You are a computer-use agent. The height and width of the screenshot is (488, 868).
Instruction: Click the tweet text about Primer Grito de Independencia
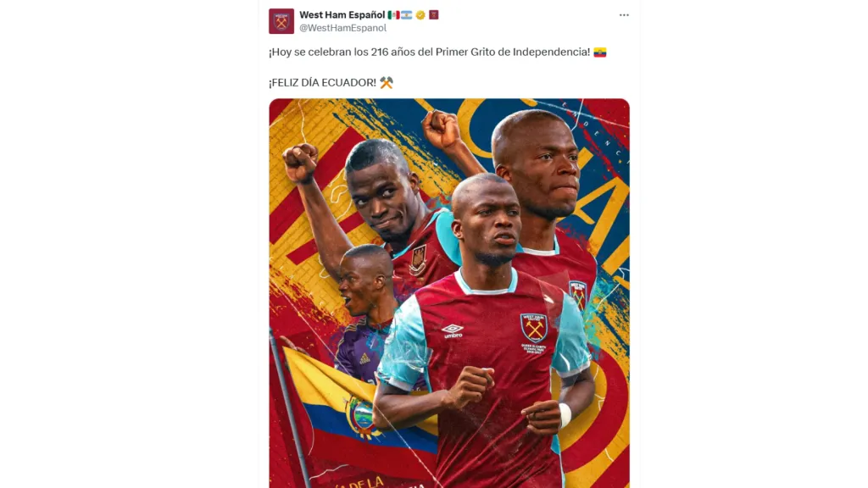(430, 52)
